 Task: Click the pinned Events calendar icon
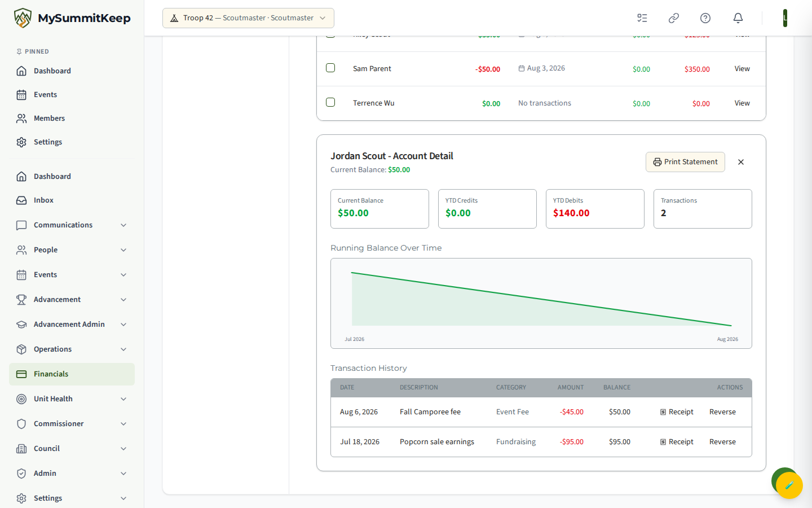[x=21, y=94]
